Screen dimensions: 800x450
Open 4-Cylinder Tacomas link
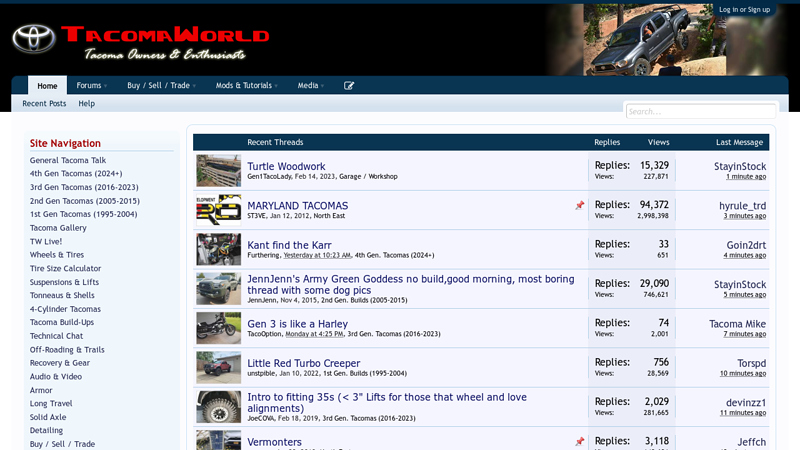(x=65, y=309)
